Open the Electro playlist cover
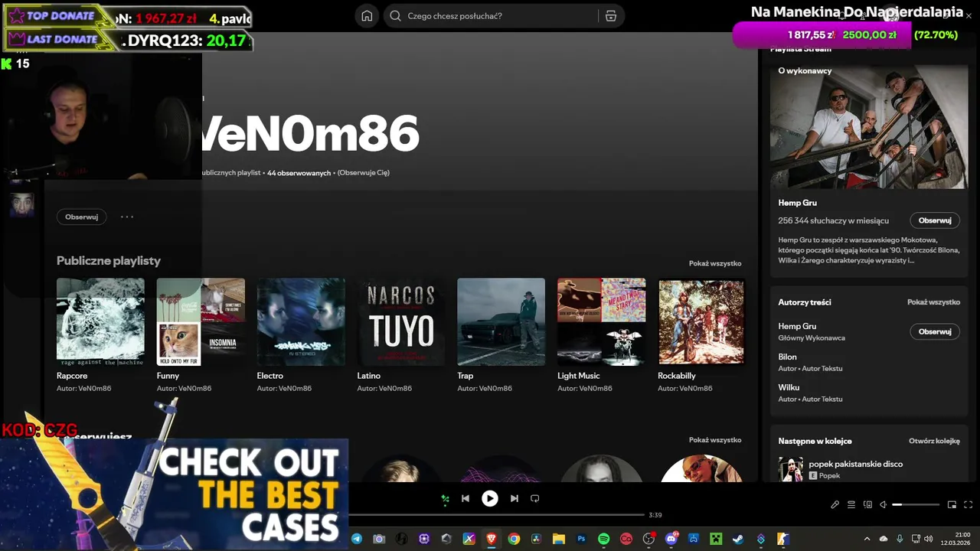This screenshot has width=980, height=551. pos(301,321)
